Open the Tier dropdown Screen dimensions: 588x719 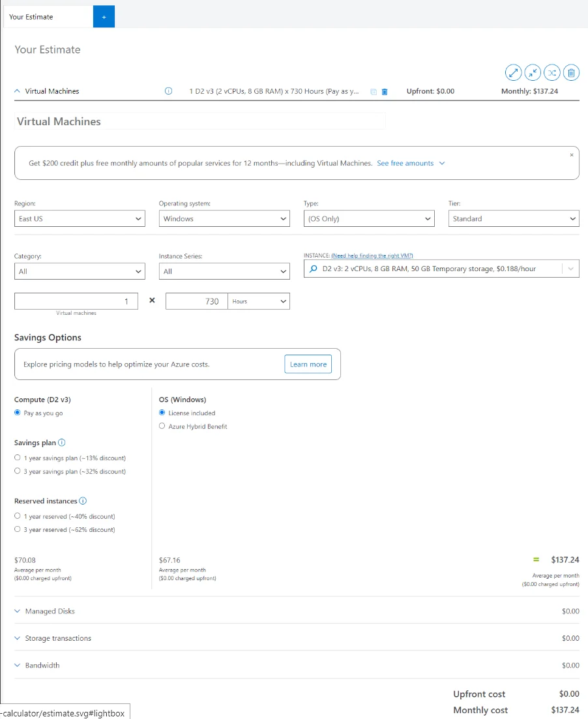[514, 219]
